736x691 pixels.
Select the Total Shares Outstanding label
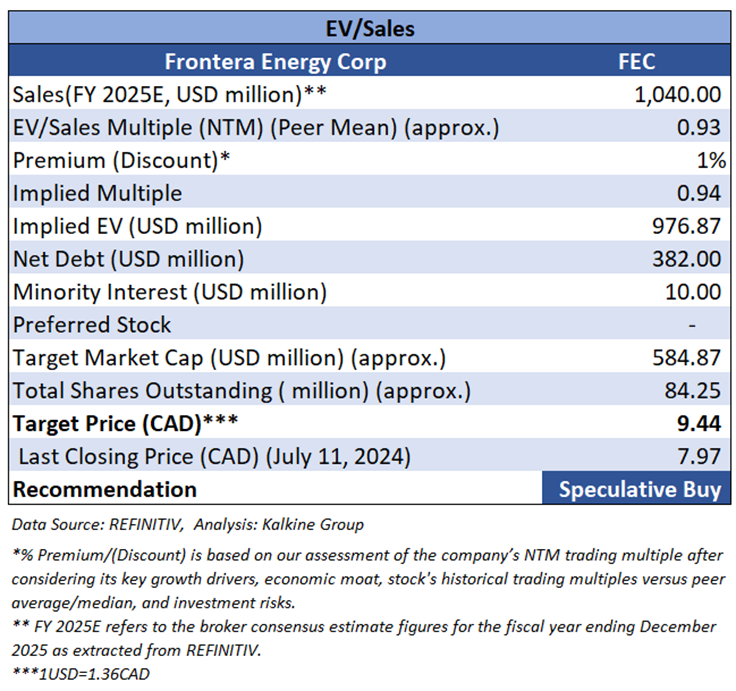pyautogui.click(x=241, y=390)
